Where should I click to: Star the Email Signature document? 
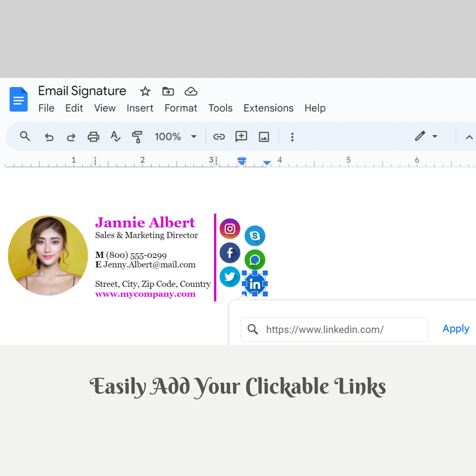[x=145, y=91]
